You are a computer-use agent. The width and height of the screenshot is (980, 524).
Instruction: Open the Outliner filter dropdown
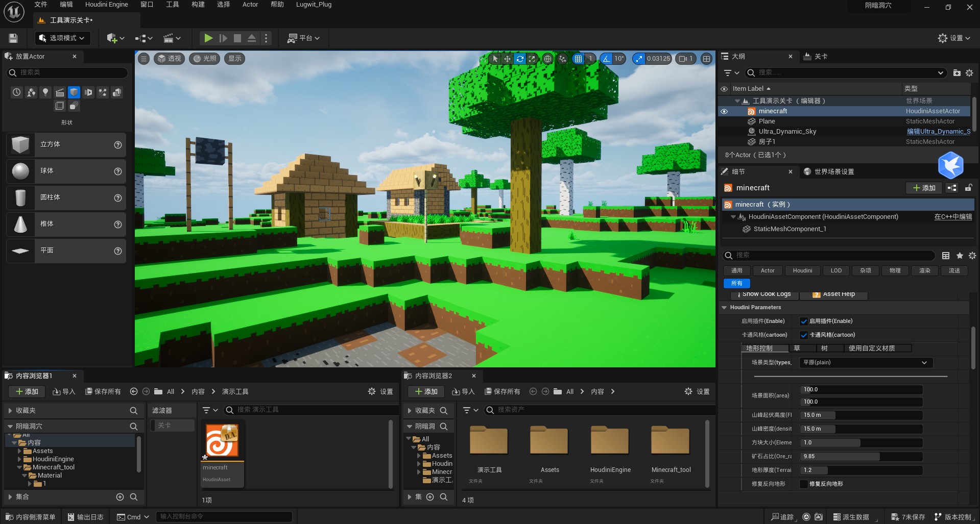point(731,73)
